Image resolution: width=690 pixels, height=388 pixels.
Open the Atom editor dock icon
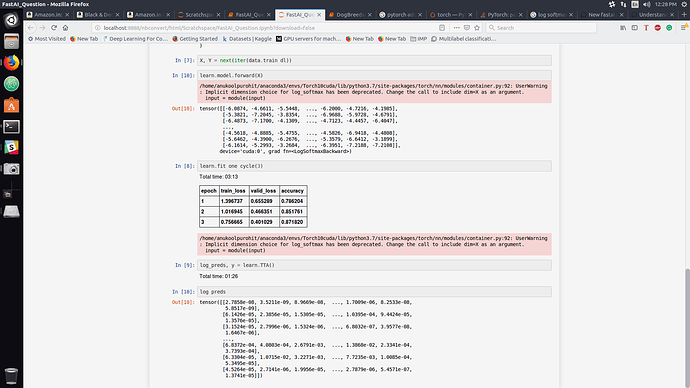pos(11,84)
